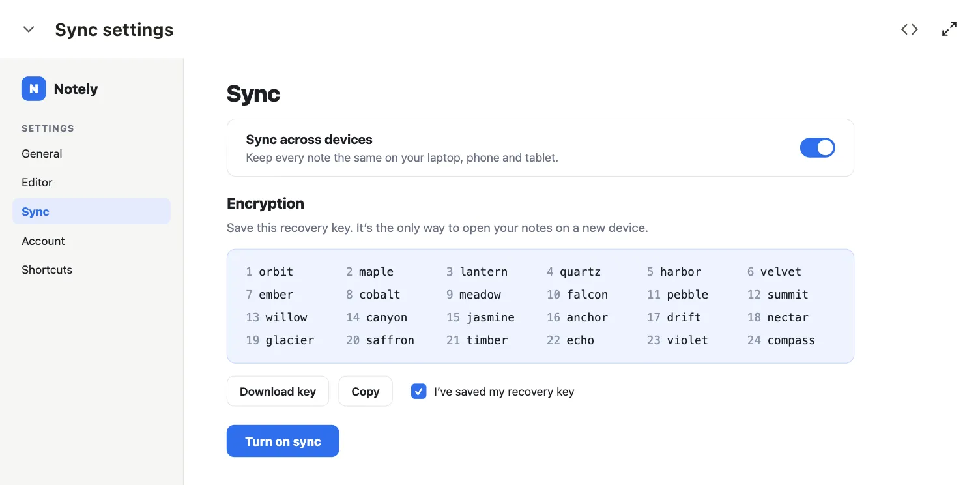Click recovery word 8 cobalt
The height and width of the screenshot is (485, 980).
click(373, 295)
